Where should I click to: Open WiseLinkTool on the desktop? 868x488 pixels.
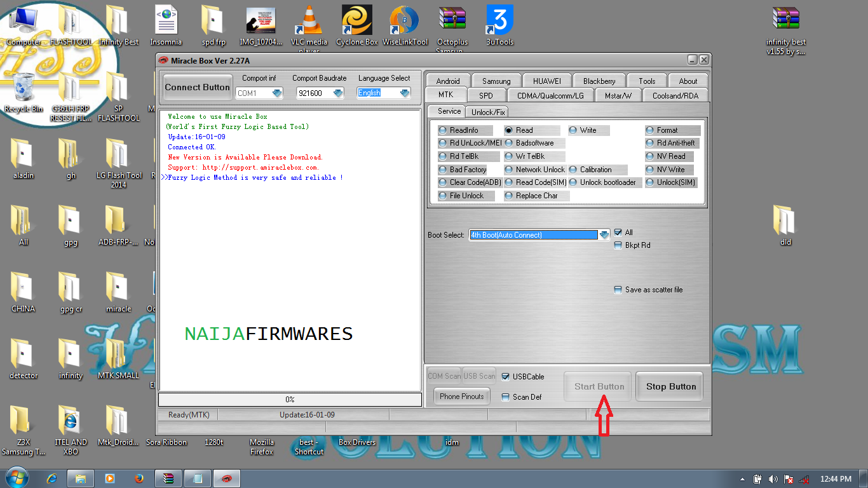tap(405, 19)
